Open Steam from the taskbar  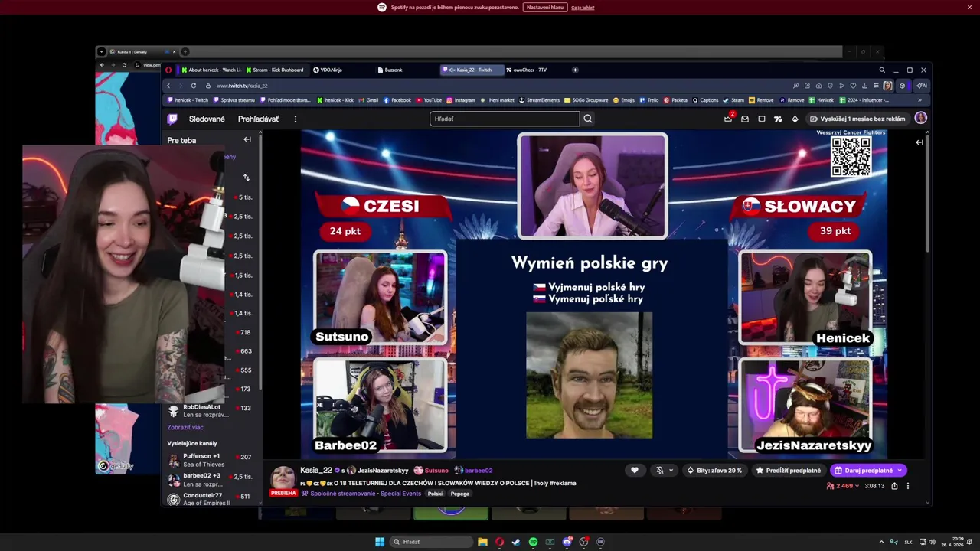click(x=516, y=542)
